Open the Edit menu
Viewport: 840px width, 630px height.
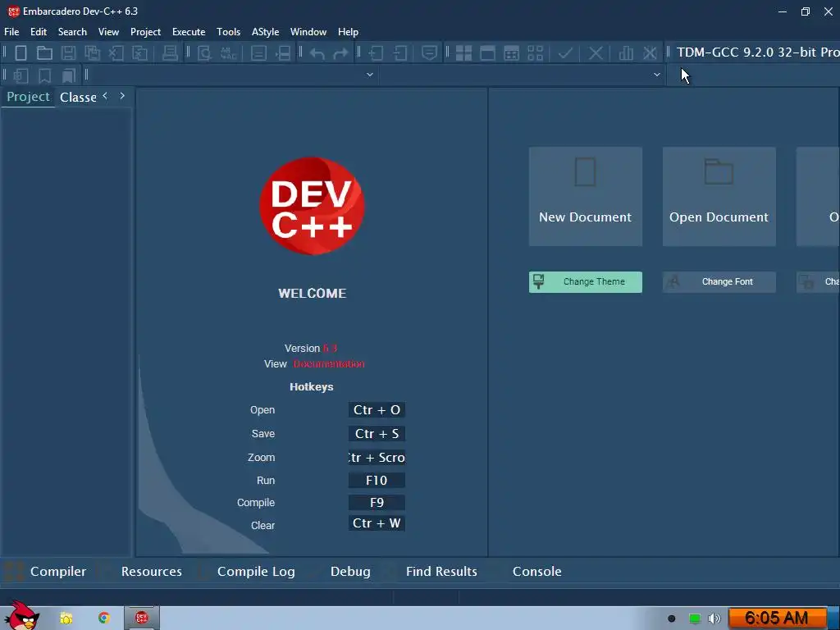click(39, 32)
